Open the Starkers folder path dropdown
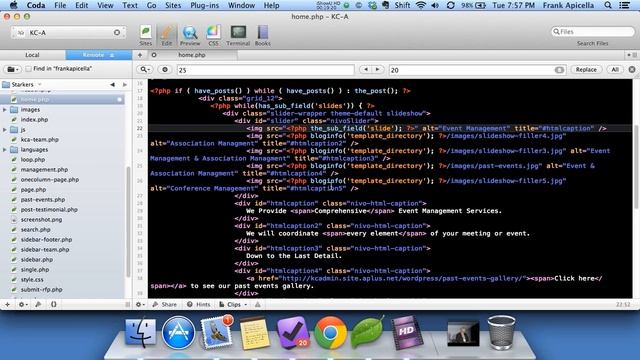 (x=22, y=84)
